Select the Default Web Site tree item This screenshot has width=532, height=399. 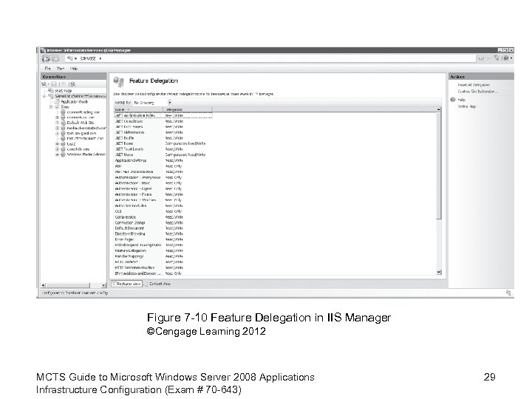[81, 123]
